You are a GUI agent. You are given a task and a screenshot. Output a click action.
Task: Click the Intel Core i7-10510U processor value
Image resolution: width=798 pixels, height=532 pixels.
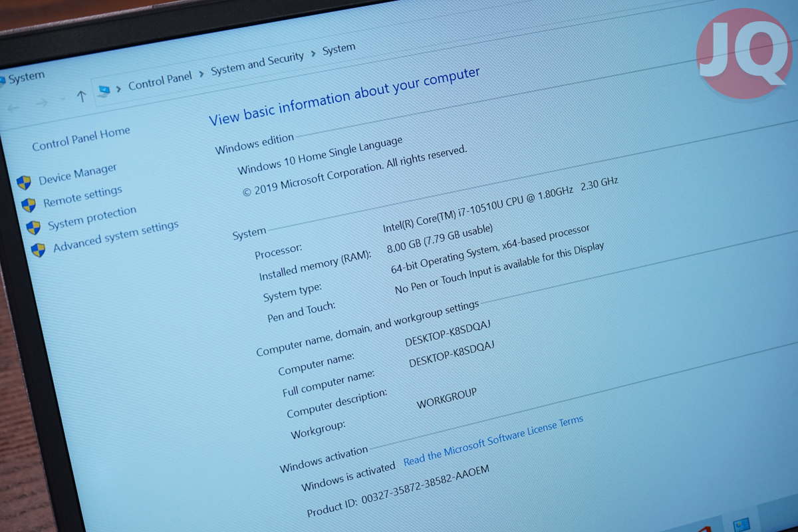click(x=501, y=204)
